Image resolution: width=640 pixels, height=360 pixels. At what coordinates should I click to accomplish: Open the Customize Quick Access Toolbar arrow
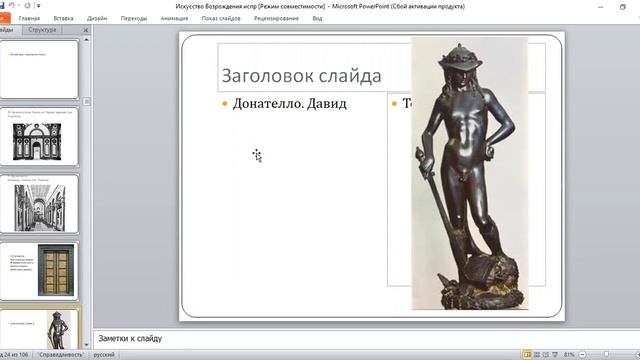pos(38,6)
